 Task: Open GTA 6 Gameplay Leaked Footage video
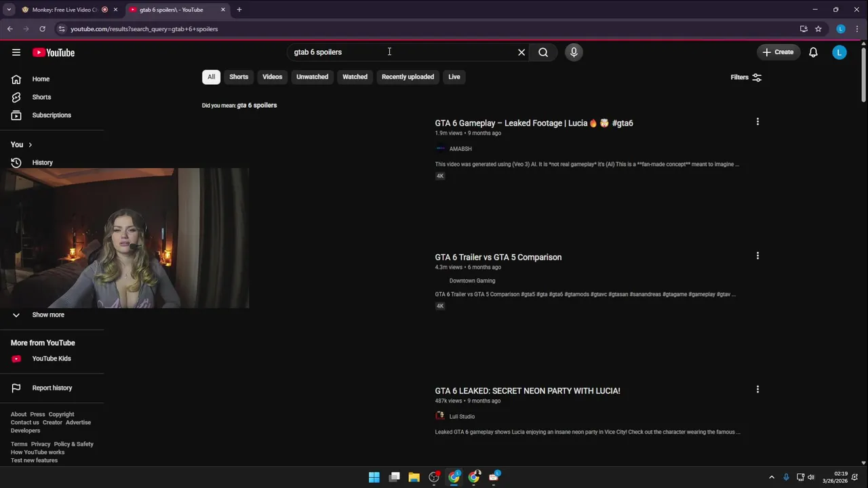click(534, 123)
